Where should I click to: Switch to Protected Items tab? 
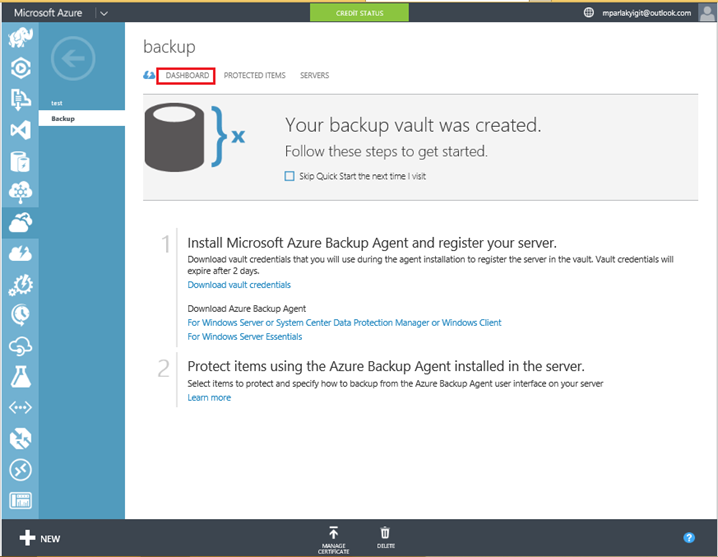(x=255, y=75)
